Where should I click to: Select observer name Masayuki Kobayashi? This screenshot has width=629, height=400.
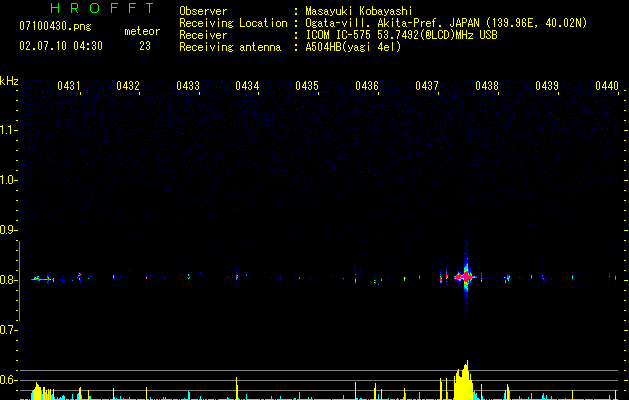tap(359, 11)
